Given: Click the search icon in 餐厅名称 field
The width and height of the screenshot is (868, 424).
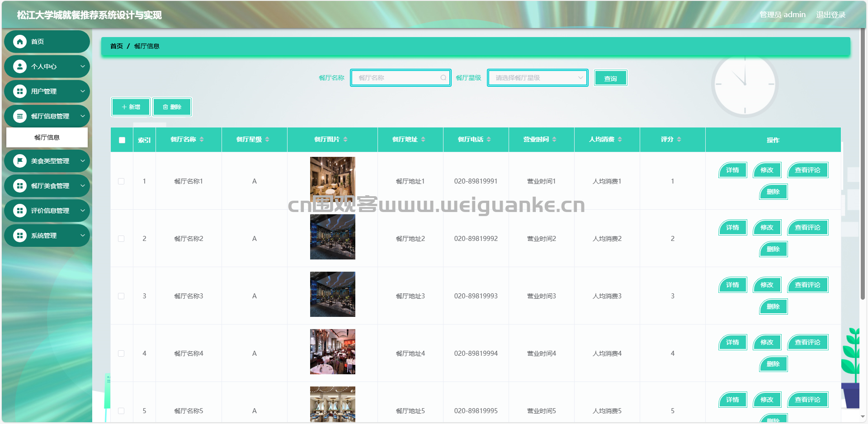Looking at the screenshot, I should [443, 78].
